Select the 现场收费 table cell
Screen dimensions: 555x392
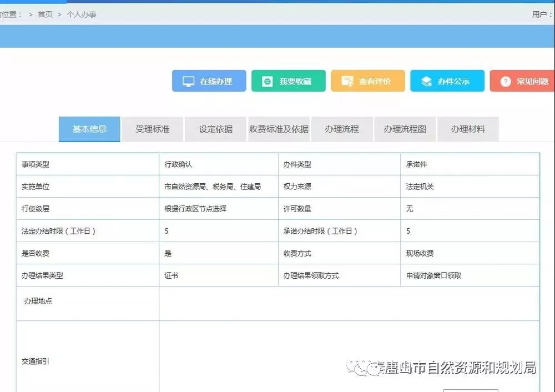420,253
